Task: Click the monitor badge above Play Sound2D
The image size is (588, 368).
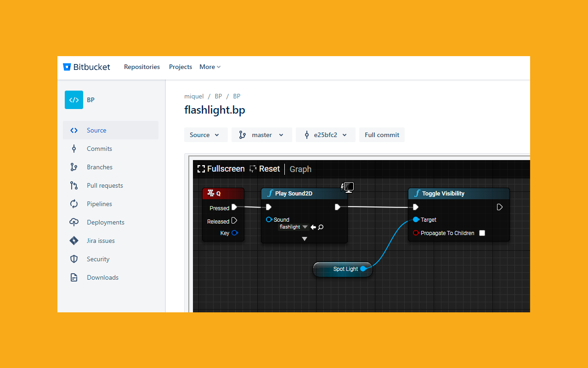Action: click(348, 187)
